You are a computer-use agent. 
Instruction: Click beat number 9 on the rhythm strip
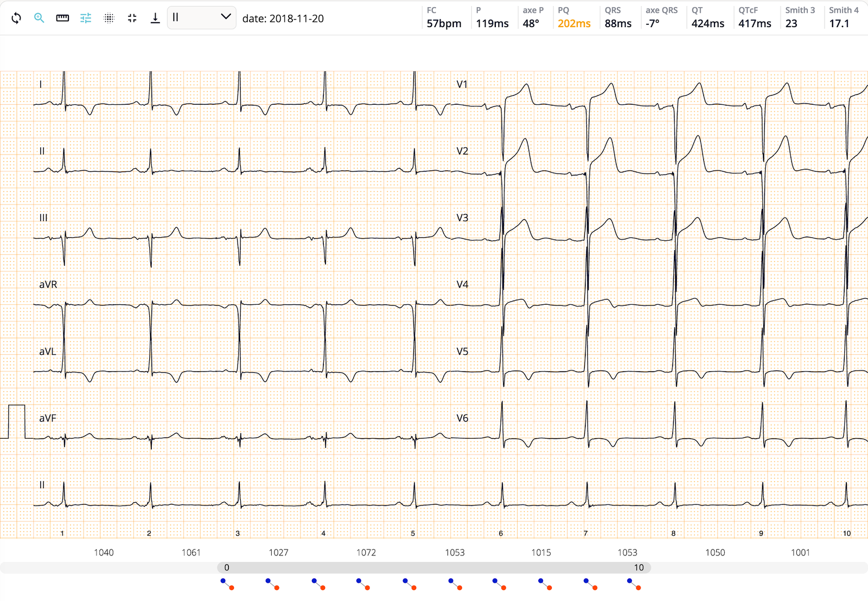point(761,533)
